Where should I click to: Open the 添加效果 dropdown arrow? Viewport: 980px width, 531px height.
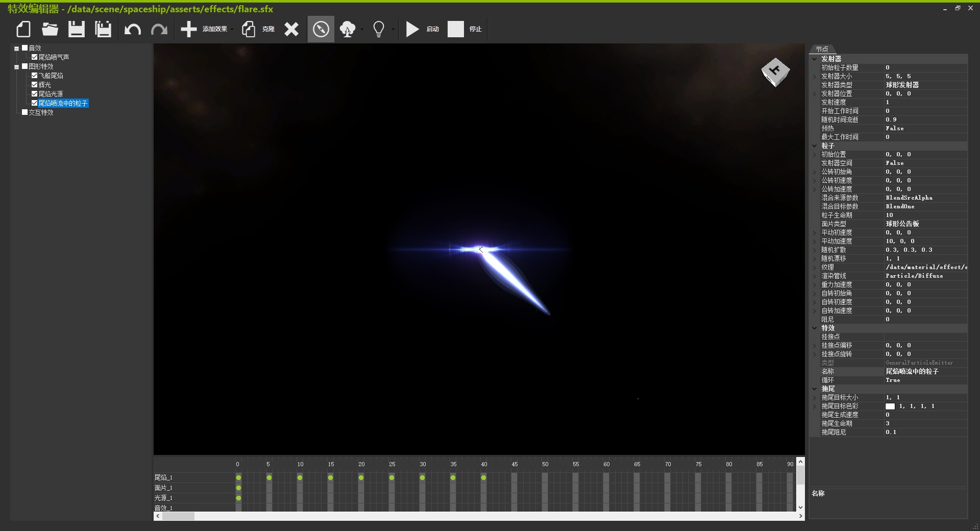232,30
